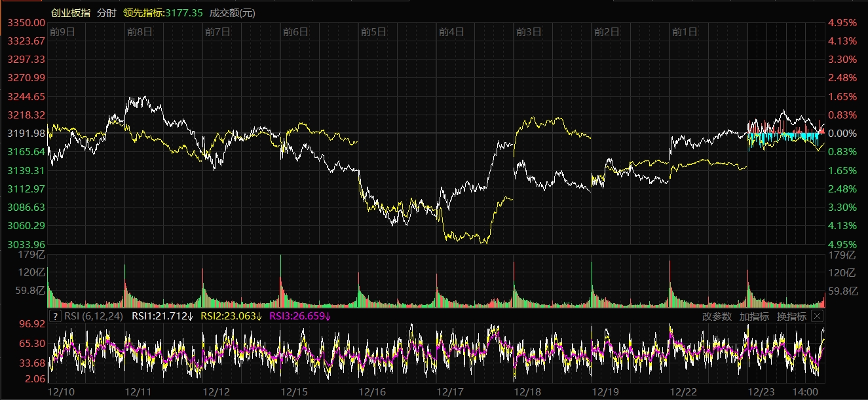Click the 3350.00 top price axis label
The image size is (868, 400).
pos(26,23)
